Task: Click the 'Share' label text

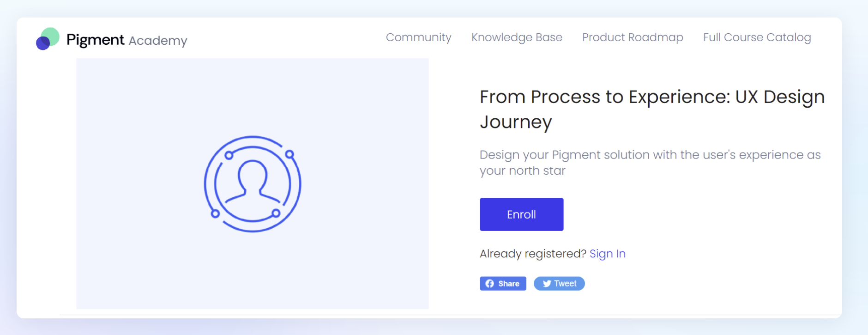Action: pos(509,284)
